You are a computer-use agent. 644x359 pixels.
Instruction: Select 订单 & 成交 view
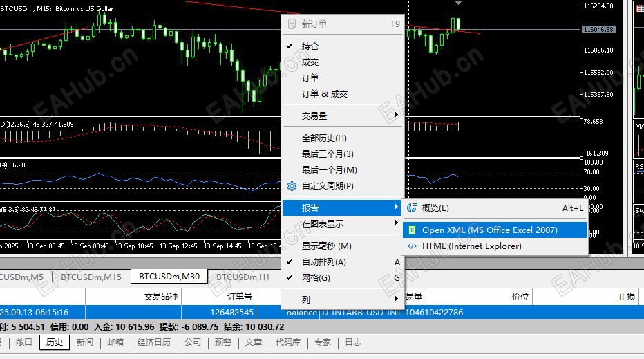343,94
